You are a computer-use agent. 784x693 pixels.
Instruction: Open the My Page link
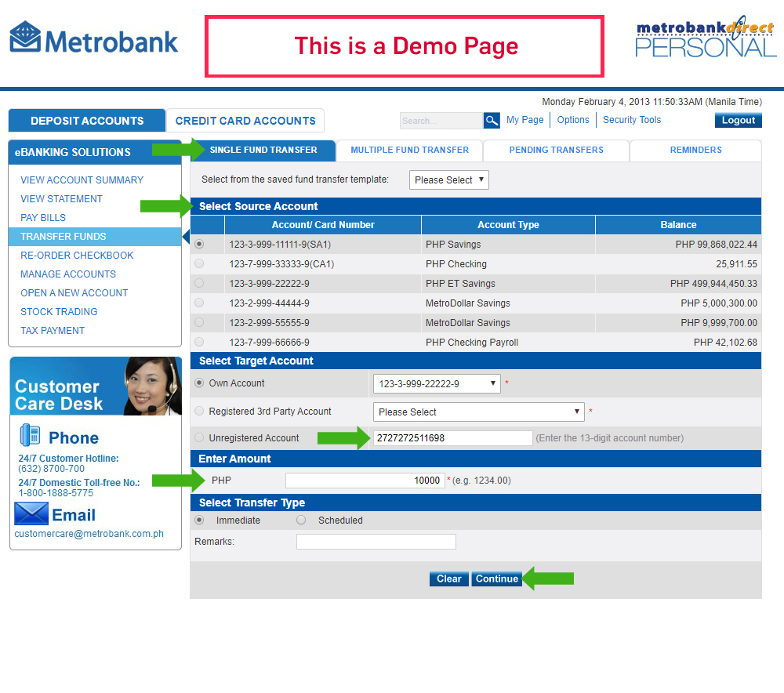click(x=524, y=120)
